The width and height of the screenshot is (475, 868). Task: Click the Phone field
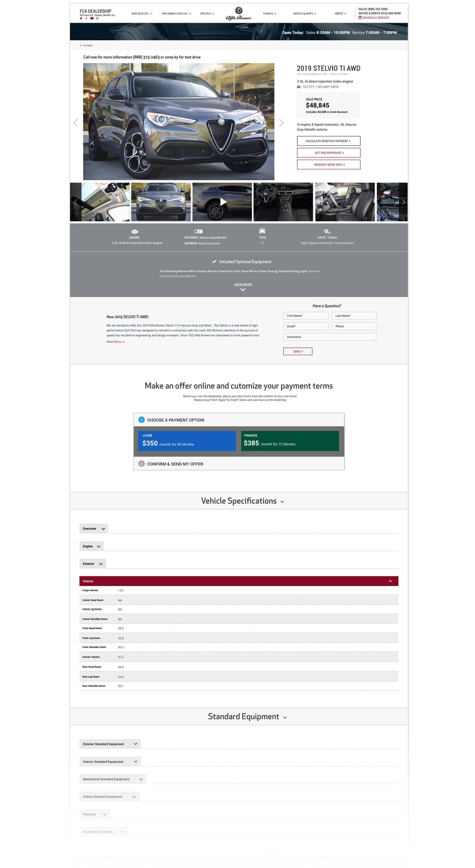(x=354, y=326)
